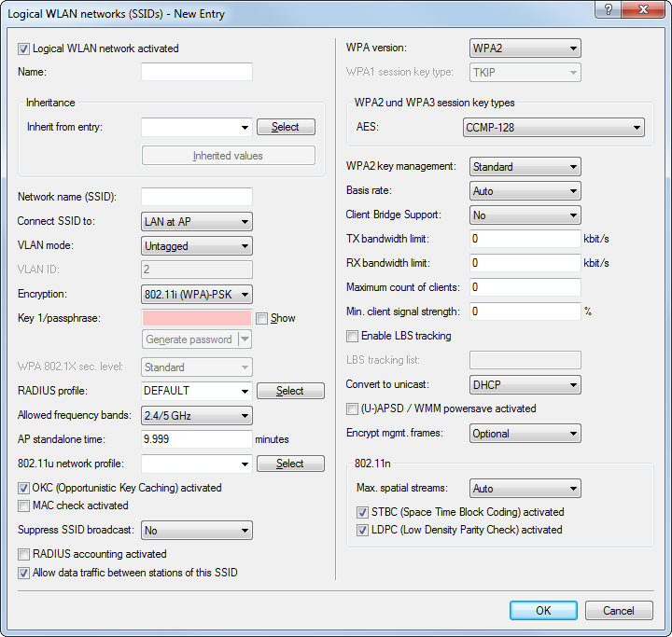Expand the AES session key dropdown

click(x=553, y=128)
